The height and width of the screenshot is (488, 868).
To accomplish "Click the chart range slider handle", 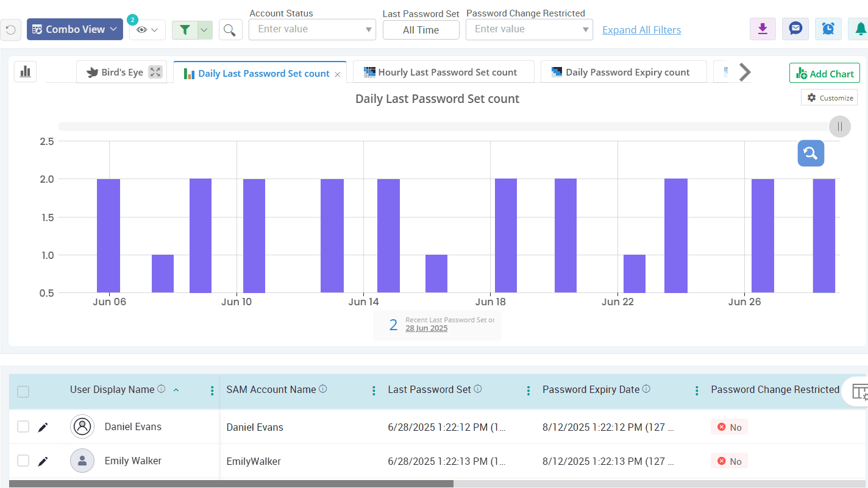I will coord(839,127).
